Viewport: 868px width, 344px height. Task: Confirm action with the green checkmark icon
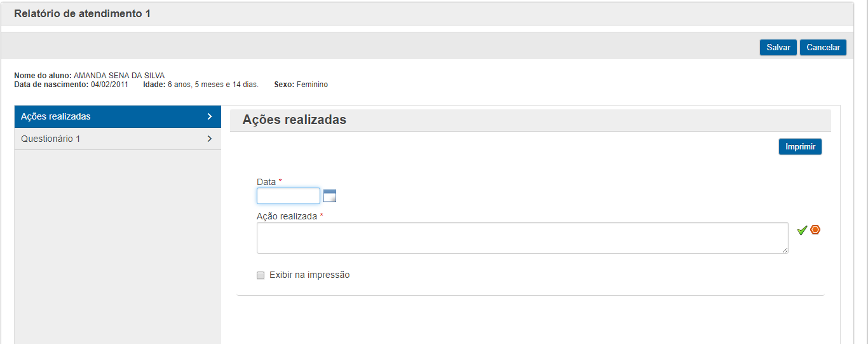[x=802, y=230]
